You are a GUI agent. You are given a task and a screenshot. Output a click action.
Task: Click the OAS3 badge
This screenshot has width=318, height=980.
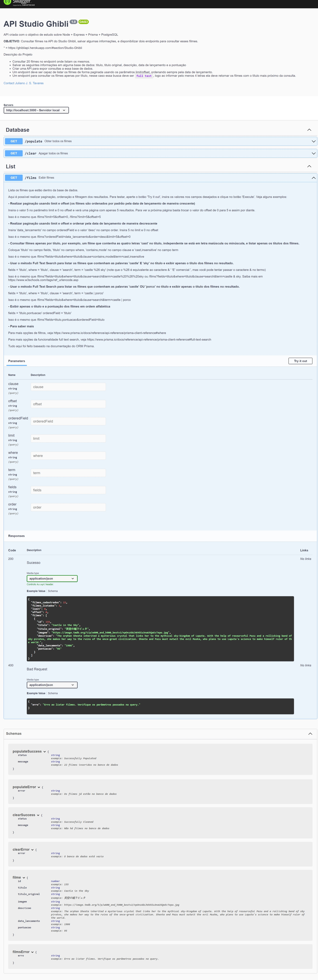pyautogui.click(x=83, y=22)
